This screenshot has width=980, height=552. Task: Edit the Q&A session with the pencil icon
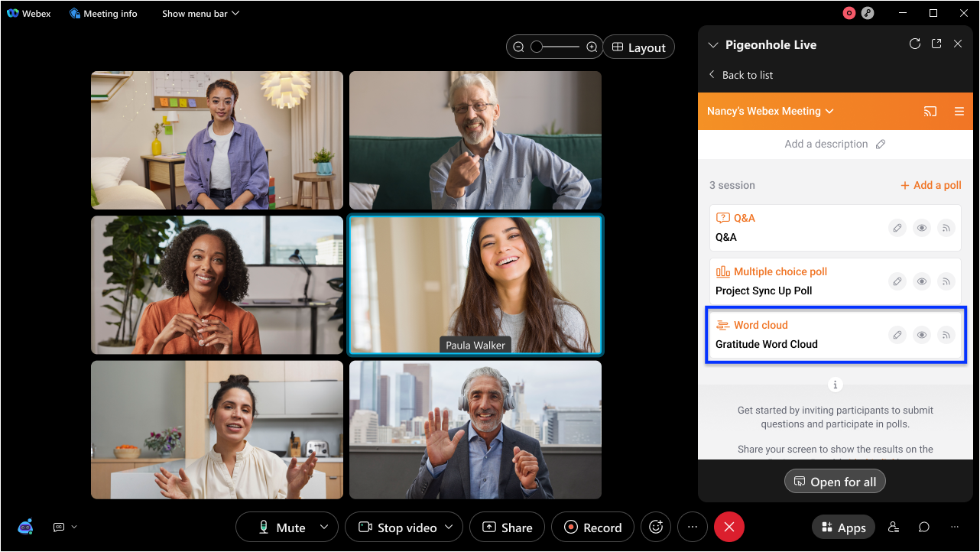(898, 228)
